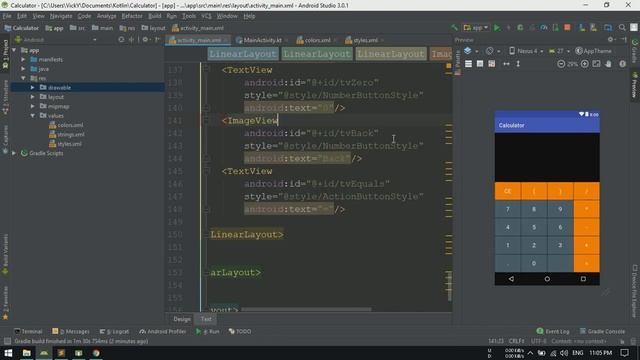Image resolution: width=640 pixels, height=360 pixels.
Task: Click the Sync Project with Gradle icon
Action: point(582,28)
